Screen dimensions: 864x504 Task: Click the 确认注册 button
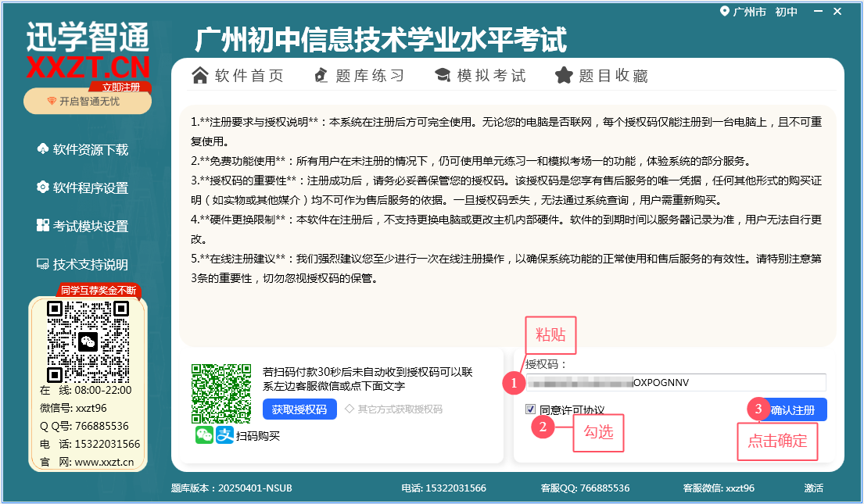click(x=792, y=409)
